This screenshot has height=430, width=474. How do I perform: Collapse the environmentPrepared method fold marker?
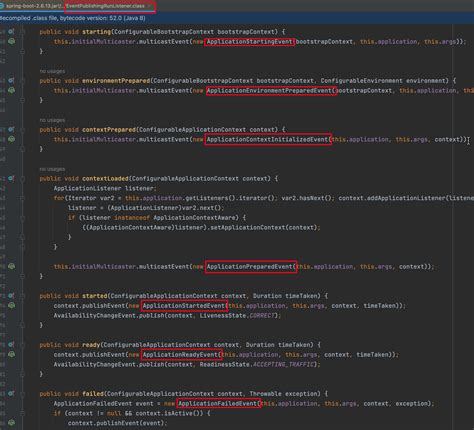pyautogui.click(x=23, y=81)
